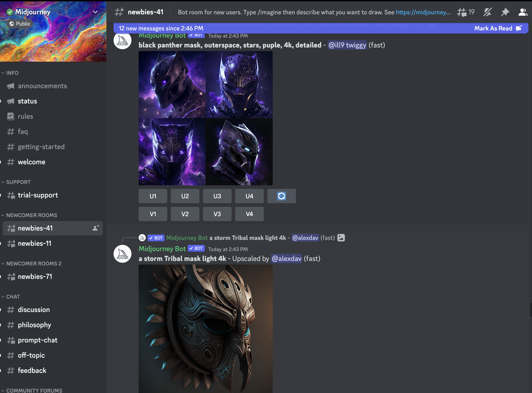Toggle the notification mute bell icon
This screenshot has width=532, height=393.
point(487,12)
